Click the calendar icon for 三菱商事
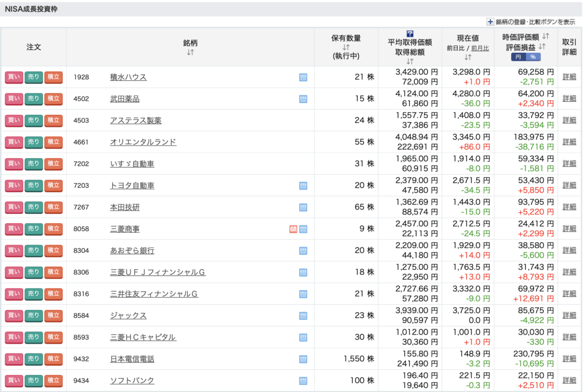The height and width of the screenshot is (392, 583). [x=303, y=229]
